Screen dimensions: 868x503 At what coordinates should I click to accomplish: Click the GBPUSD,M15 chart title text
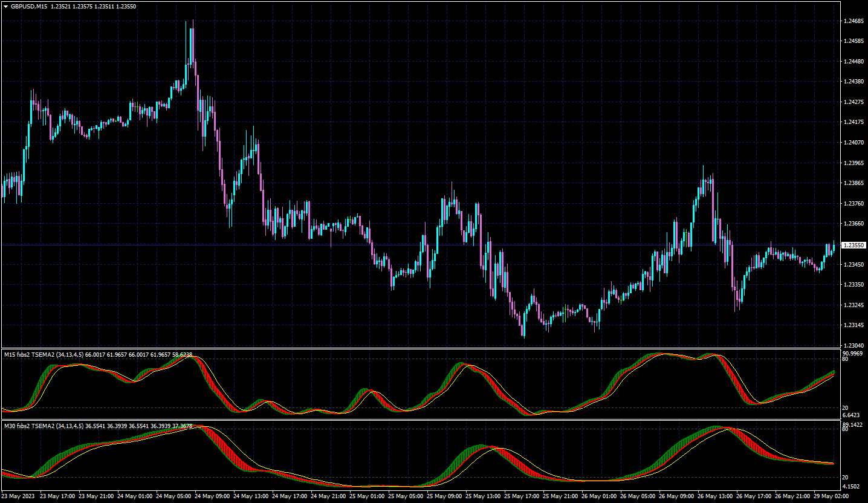point(30,6)
